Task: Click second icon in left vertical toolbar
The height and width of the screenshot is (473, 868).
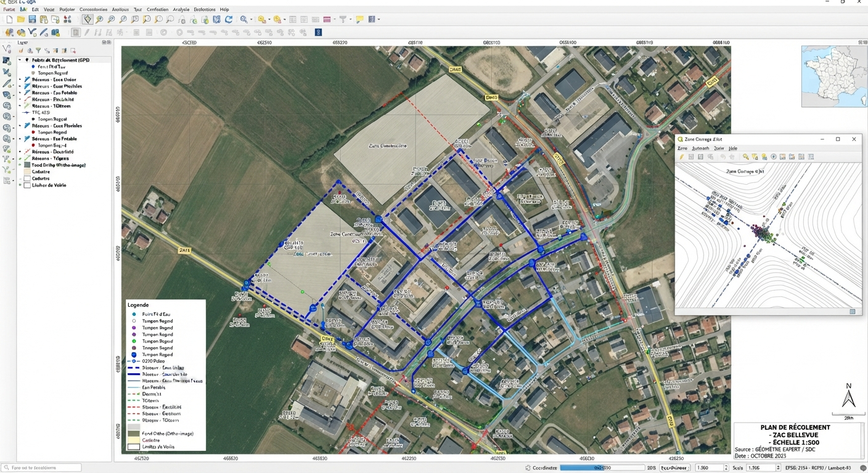Action: [x=7, y=60]
